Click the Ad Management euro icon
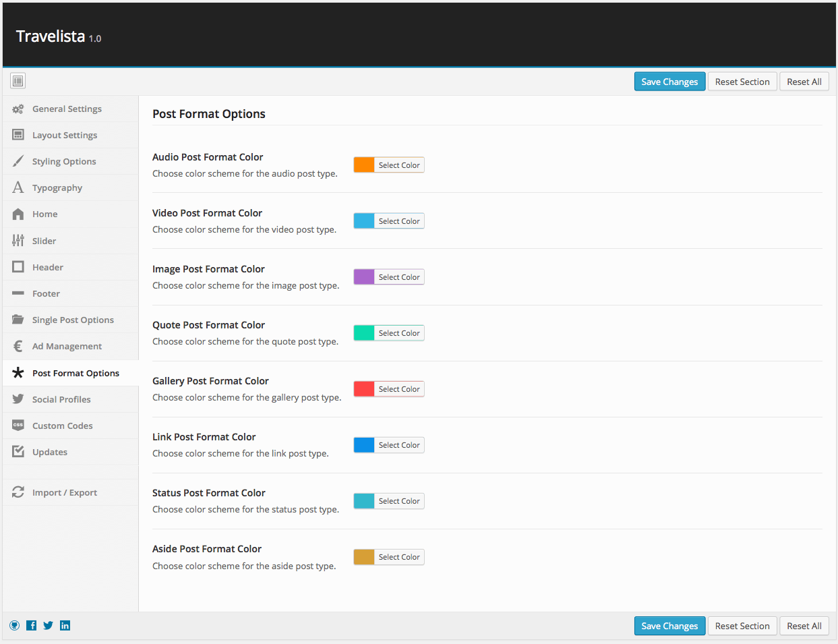Image resolution: width=838 pixels, height=644 pixels. tap(18, 346)
